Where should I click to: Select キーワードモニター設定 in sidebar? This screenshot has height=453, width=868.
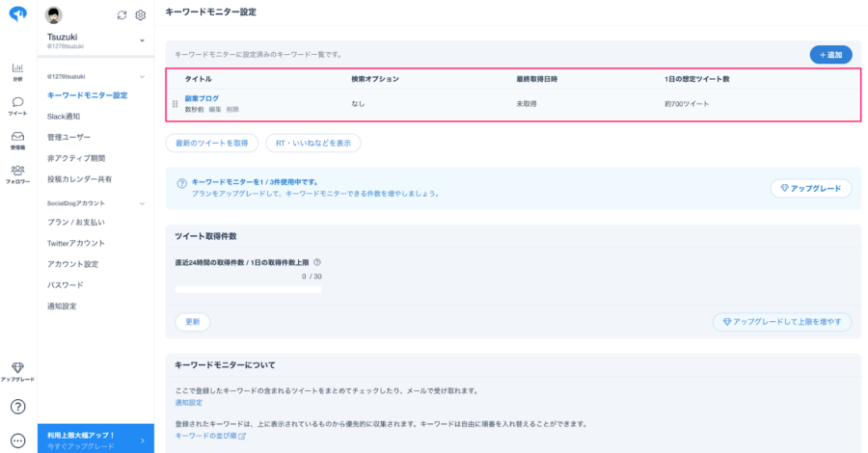tap(88, 95)
